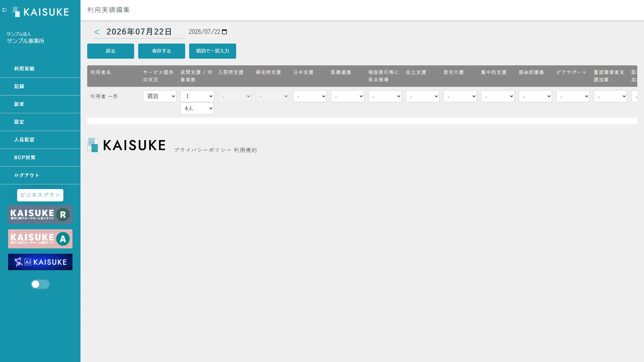
Task: Click the footer KAISUKE logo
Action: [126, 145]
